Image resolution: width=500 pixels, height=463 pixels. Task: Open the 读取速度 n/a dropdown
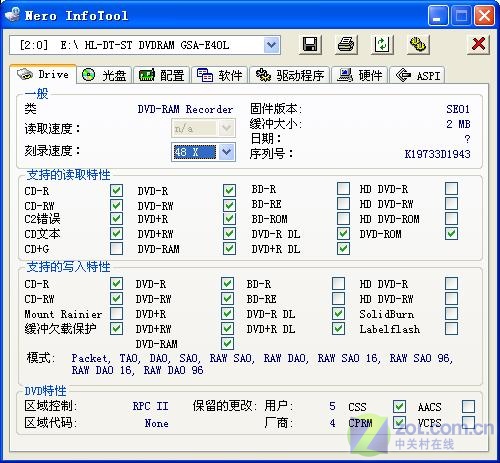pyautogui.click(x=227, y=128)
